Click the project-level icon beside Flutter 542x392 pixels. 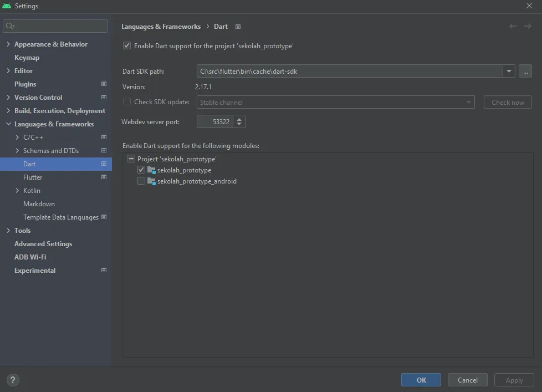(x=104, y=177)
